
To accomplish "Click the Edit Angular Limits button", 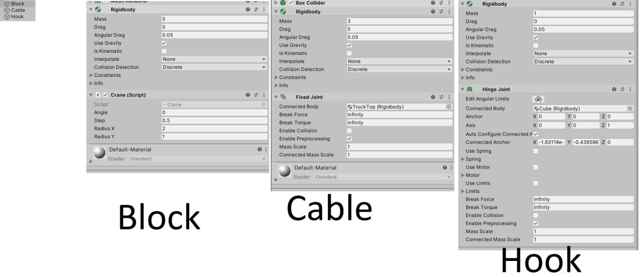I will click(538, 100).
